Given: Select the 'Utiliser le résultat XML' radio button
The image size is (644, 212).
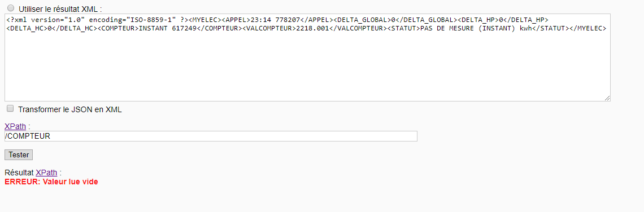Looking at the screenshot, I should point(10,8).
